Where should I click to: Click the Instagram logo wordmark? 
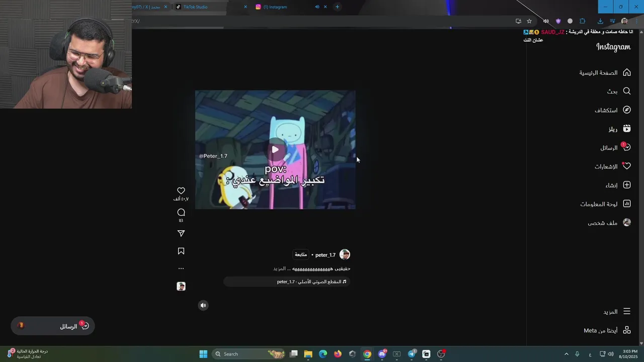[613, 47]
